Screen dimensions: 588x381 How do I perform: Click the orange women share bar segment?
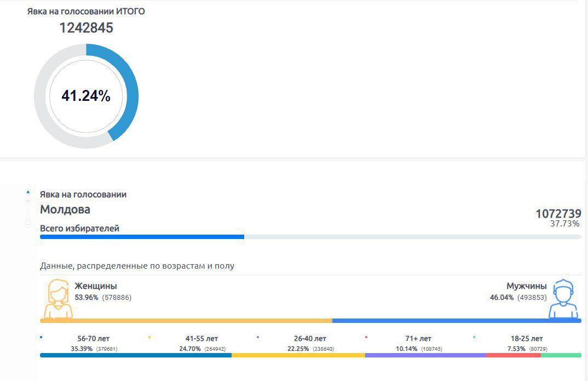[x=186, y=321]
